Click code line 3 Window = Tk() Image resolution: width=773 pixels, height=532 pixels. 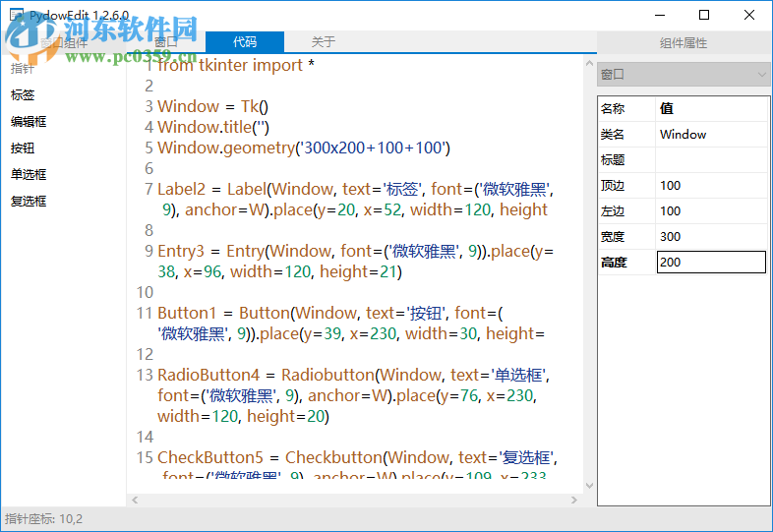point(213,106)
